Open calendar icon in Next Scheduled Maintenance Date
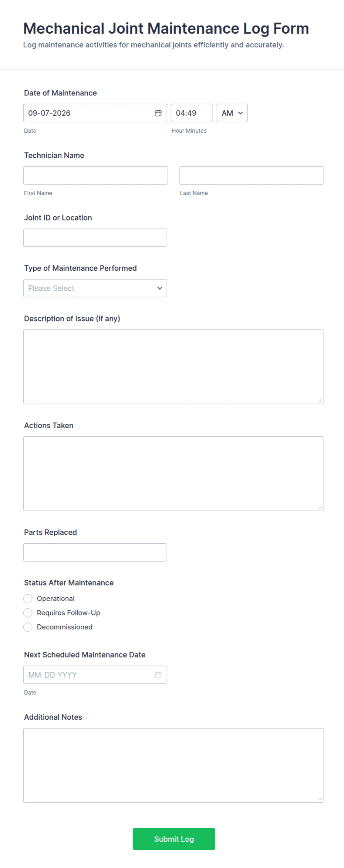This screenshot has width=344, height=868. (x=158, y=675)
